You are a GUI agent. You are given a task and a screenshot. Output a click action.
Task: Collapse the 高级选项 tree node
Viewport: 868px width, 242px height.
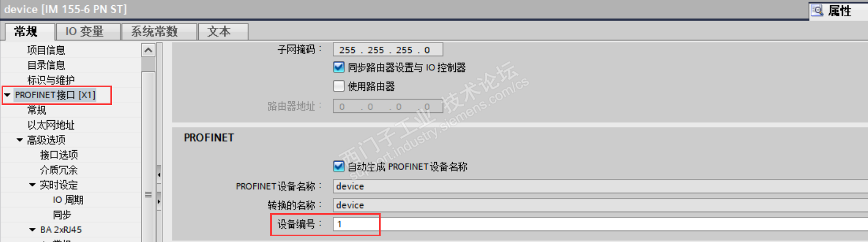point(19,140)
